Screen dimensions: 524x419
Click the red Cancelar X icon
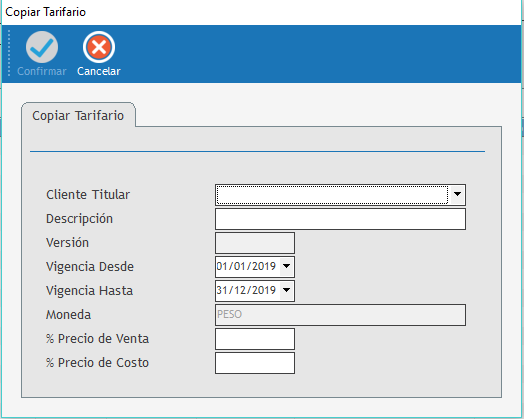pos(99,47)
